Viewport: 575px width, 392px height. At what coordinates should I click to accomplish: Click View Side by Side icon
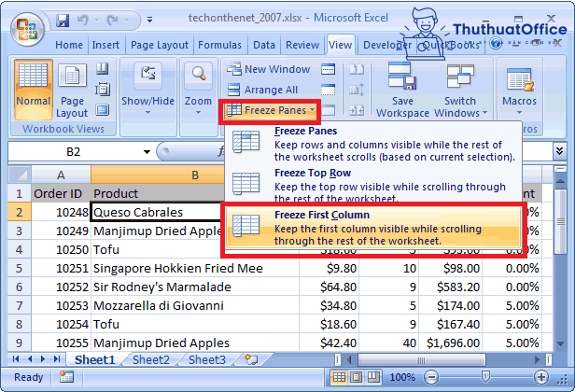tap(356, 69)
